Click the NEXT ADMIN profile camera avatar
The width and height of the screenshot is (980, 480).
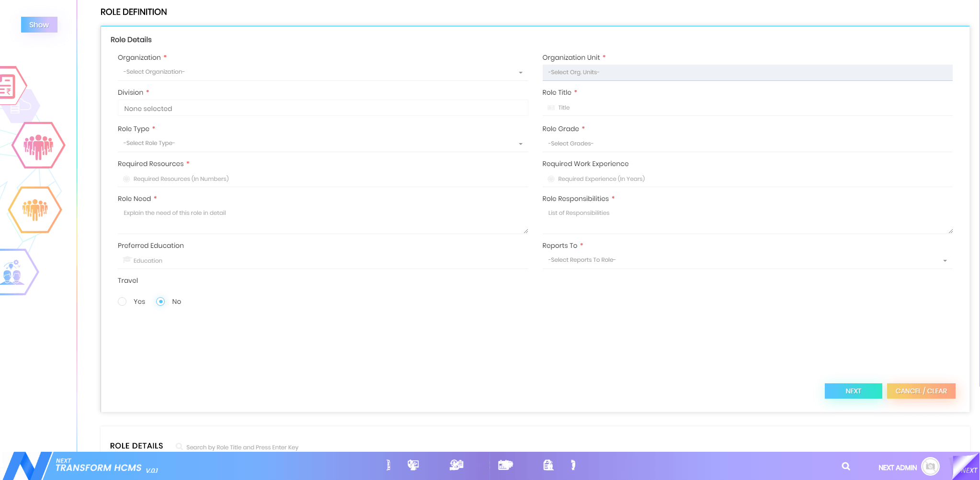930,466
